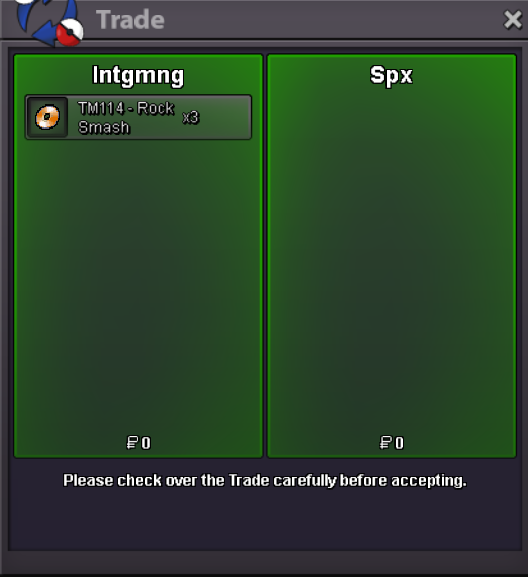Close the Trade window with the X
This screenshot has height=577, width=528.
[x=513, y=20]
